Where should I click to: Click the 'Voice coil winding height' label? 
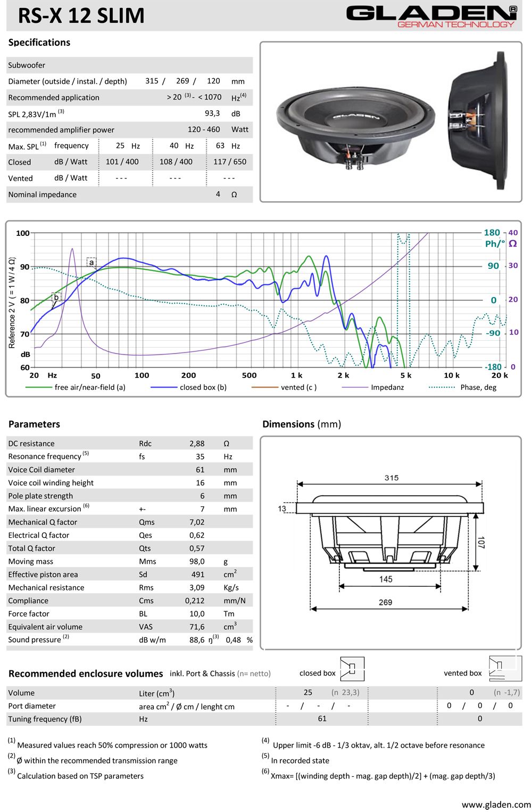pos(51,483)
